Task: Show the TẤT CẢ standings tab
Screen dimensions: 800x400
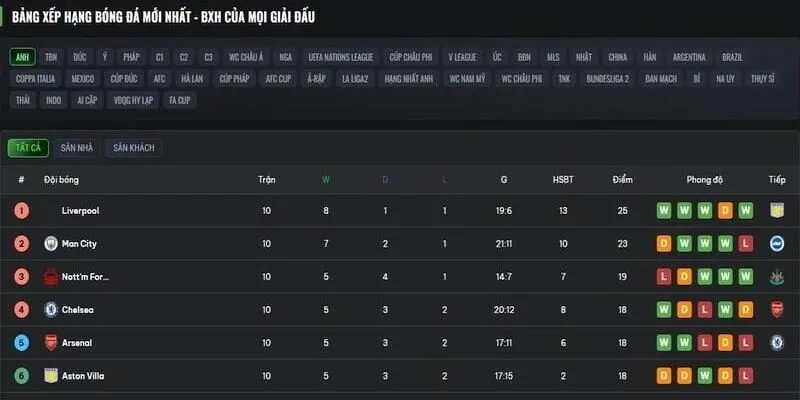Action: (x=27, y=148)
